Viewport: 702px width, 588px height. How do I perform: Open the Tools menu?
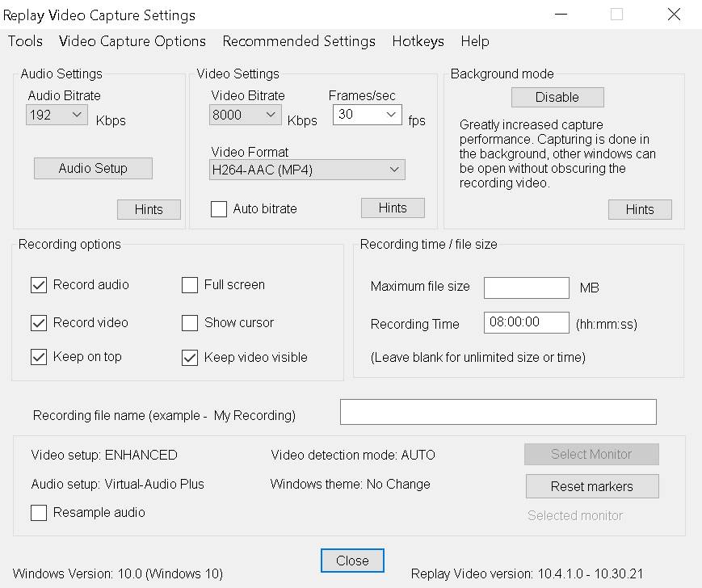point(24,41)
